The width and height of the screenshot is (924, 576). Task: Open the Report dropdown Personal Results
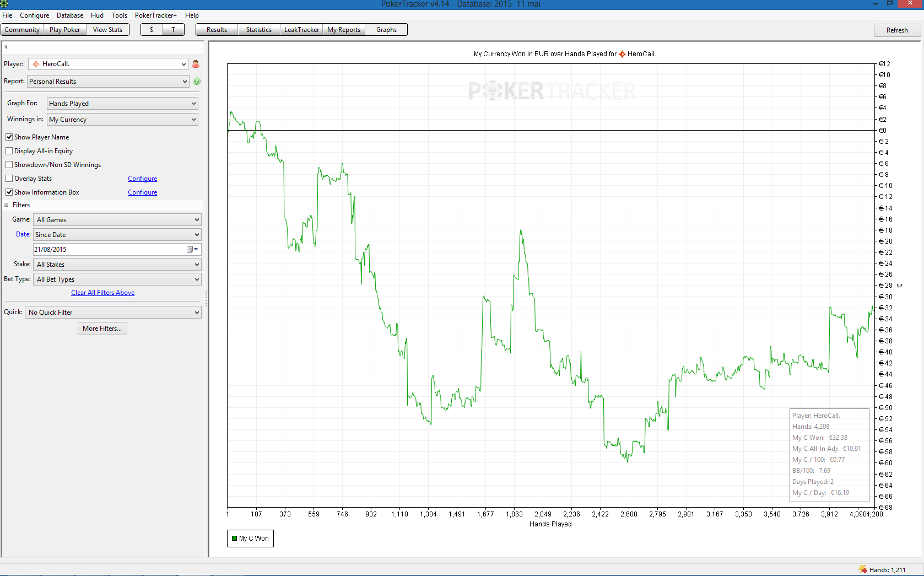(108, 82)
